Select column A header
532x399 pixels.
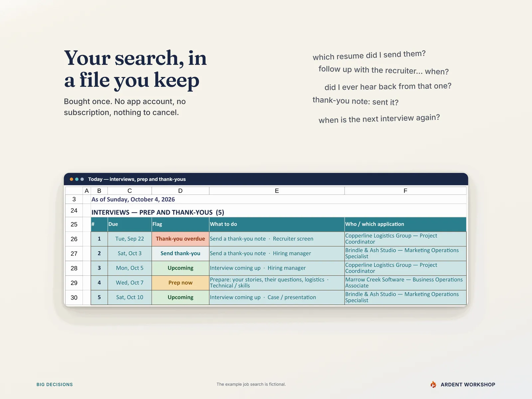pos(87,191)
